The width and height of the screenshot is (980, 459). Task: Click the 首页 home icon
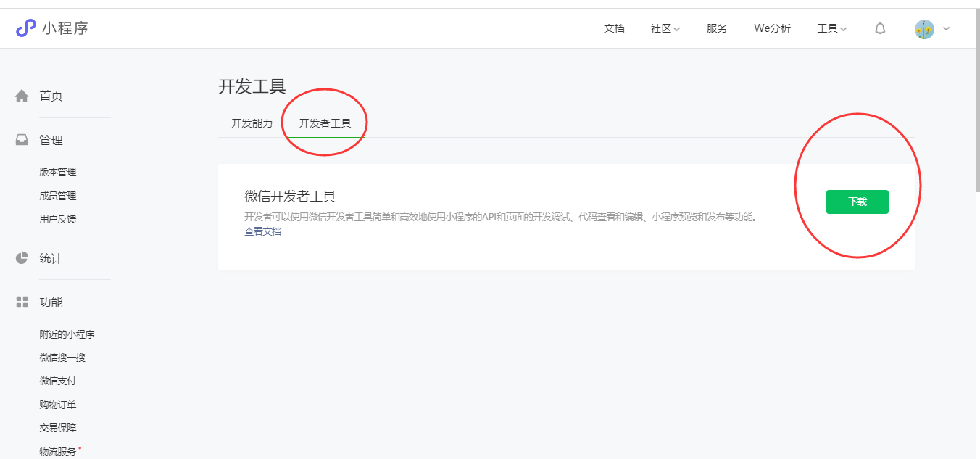pos(22,96)
